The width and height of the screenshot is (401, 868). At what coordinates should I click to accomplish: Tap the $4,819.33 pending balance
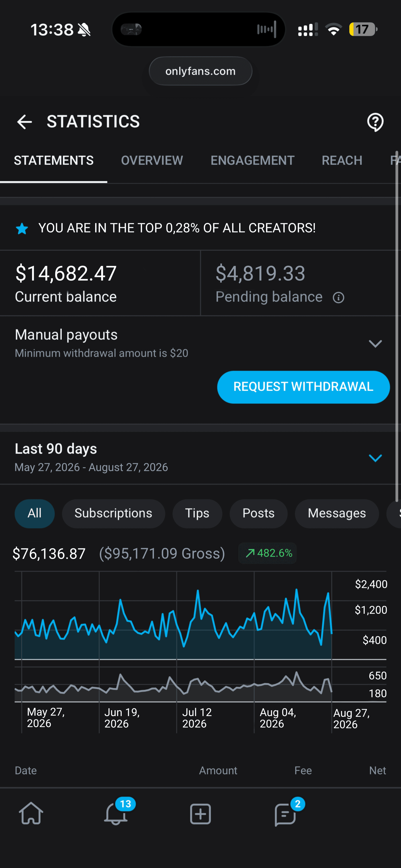[260, 273]
